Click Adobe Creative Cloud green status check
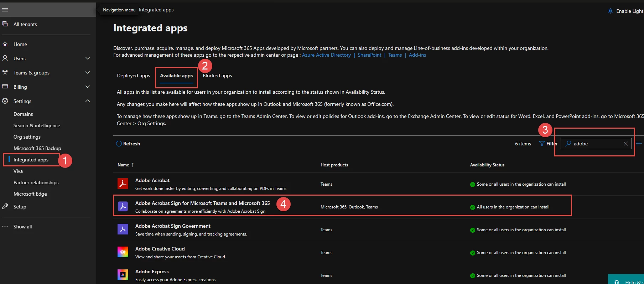The width and height of the screenshot is (644, 284). tap(473, 253)
